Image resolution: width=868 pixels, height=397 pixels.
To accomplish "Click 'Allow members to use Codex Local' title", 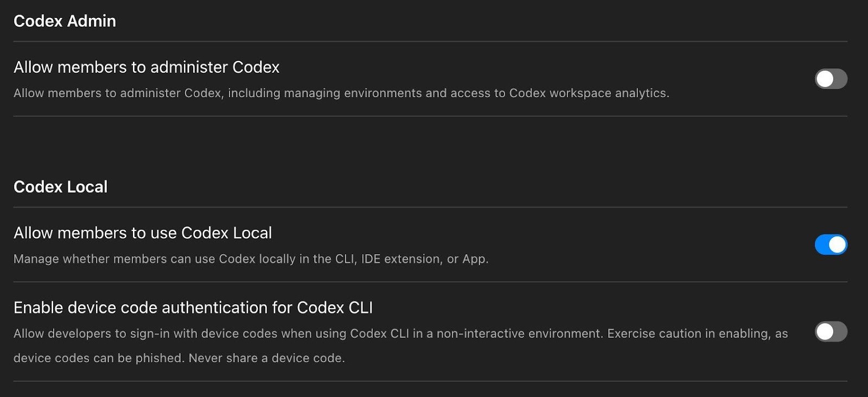I will coord(143,232).
